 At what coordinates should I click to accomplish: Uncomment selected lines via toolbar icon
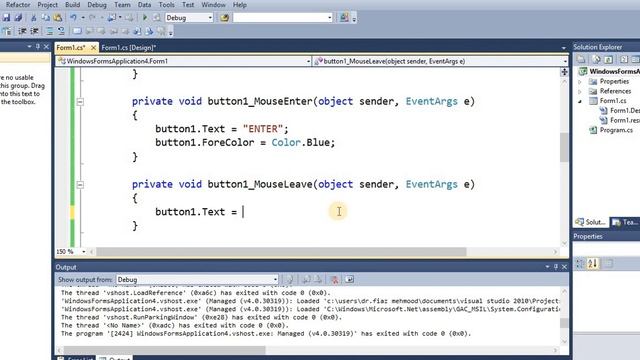61,31
